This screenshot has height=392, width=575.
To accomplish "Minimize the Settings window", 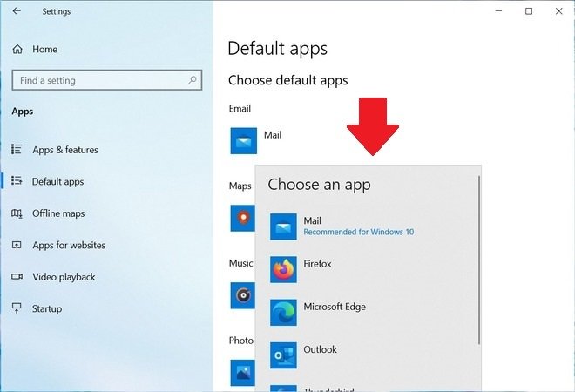I will [x=498, y=11].
